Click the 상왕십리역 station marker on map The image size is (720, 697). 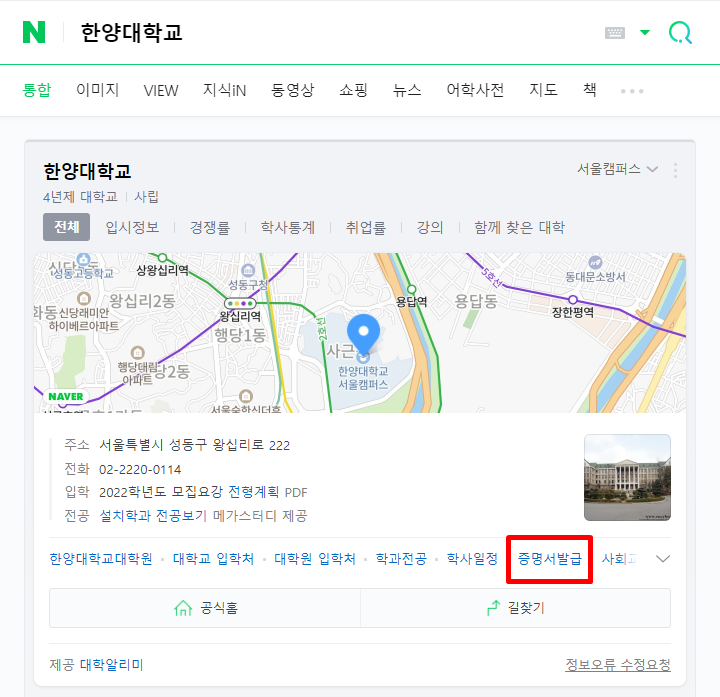[162, 258]
